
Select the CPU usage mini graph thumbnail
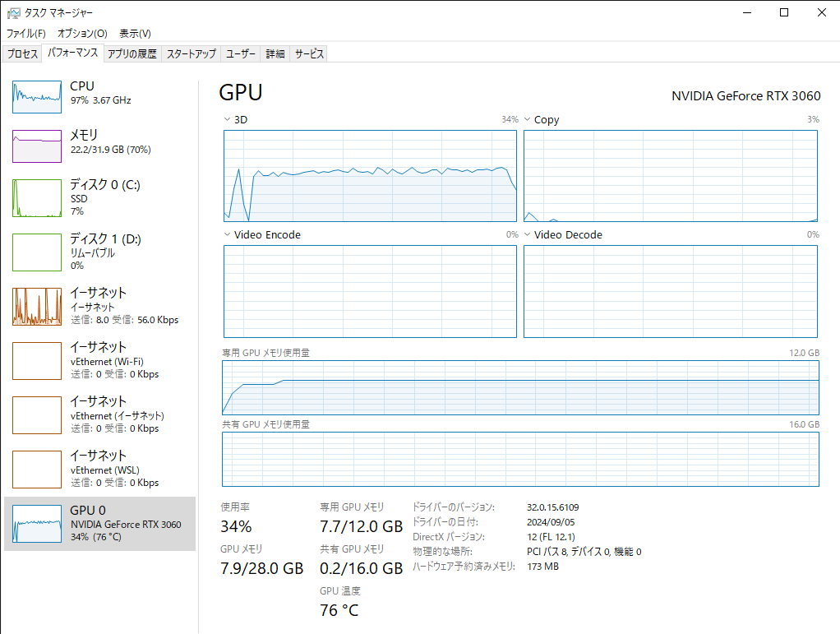click(37, 97)
